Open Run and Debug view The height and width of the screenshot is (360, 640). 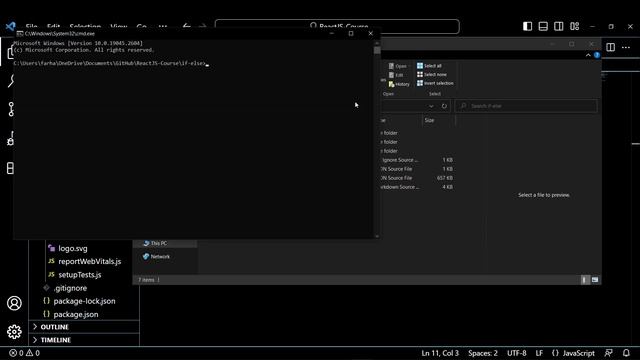click(x=11, y=139)
